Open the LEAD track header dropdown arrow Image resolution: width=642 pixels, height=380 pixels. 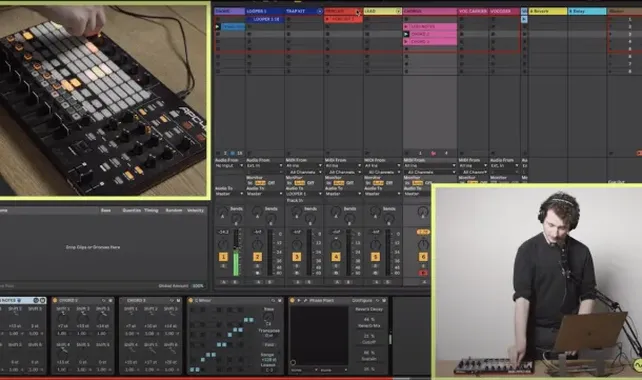[x=398, y=11]
